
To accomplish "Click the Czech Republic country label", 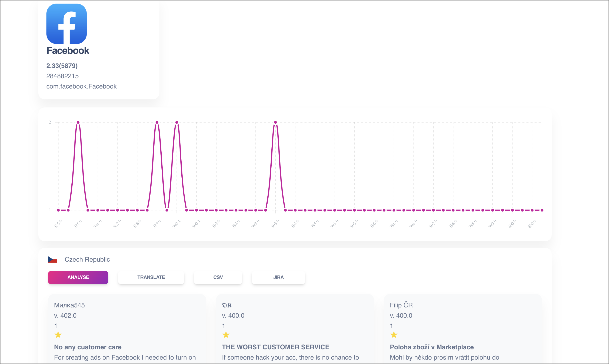I will point(87,259).
